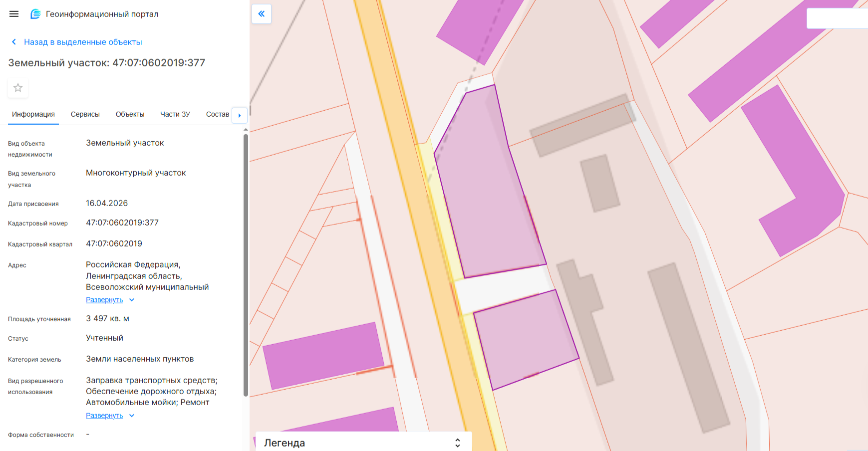Select the Информация tab

click(x=33, y=114)
